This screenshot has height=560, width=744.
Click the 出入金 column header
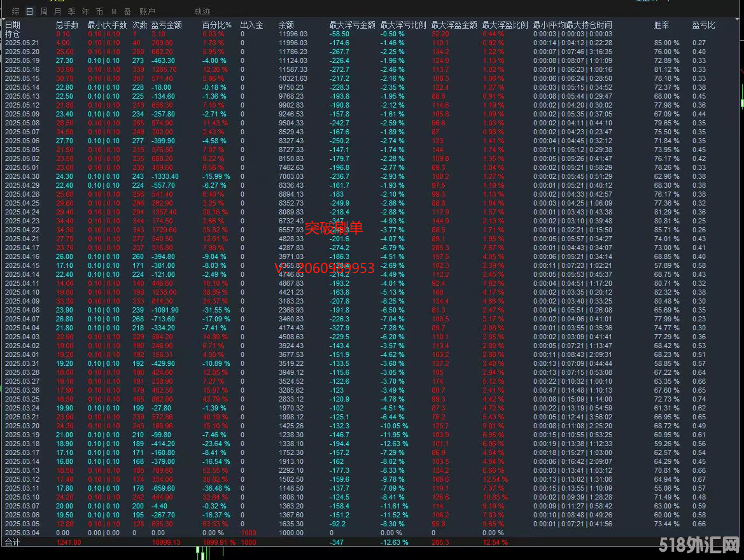click(x=251, y=25)
